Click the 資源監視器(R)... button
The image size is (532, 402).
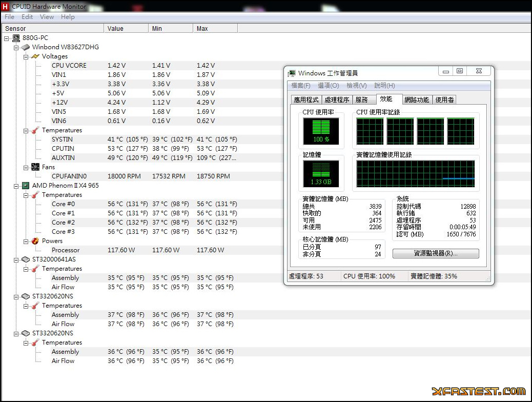(x=436, y=254)
